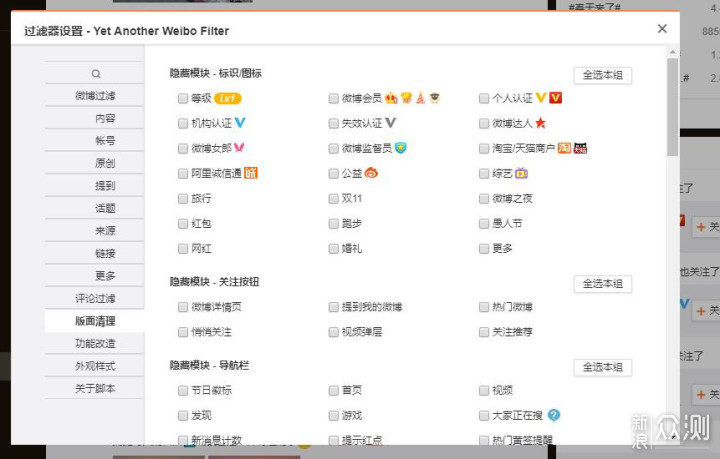Click the blue question mark help icon
Image resolution: width=720 pixels, height=459 pixels.
click(x=554, y=415)
